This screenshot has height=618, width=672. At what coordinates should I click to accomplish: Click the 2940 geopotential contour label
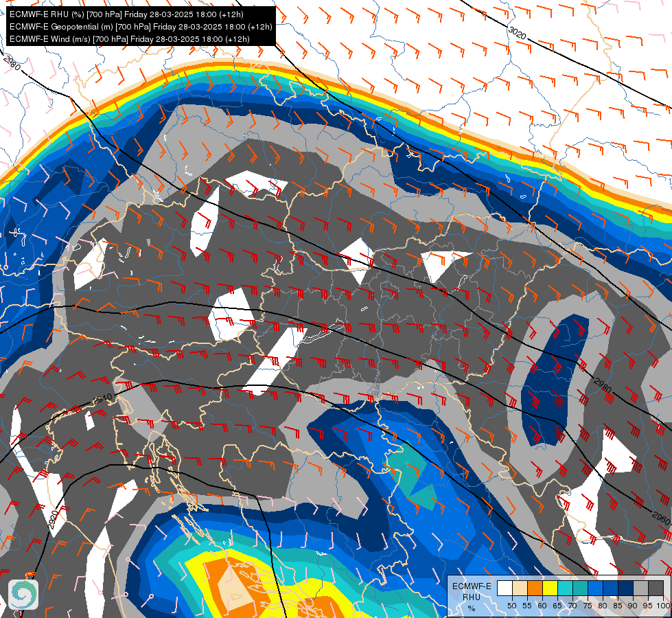(x=102, y=399)
